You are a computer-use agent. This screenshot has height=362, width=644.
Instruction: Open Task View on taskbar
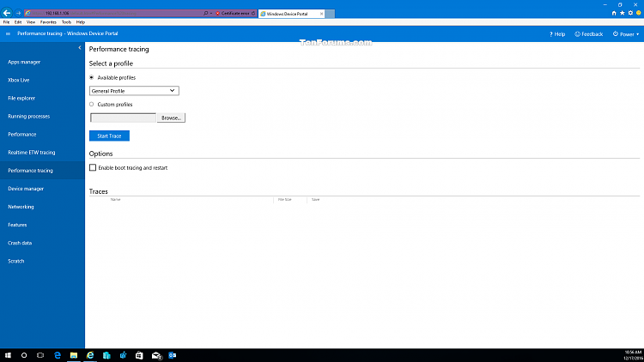coord(40,355)
